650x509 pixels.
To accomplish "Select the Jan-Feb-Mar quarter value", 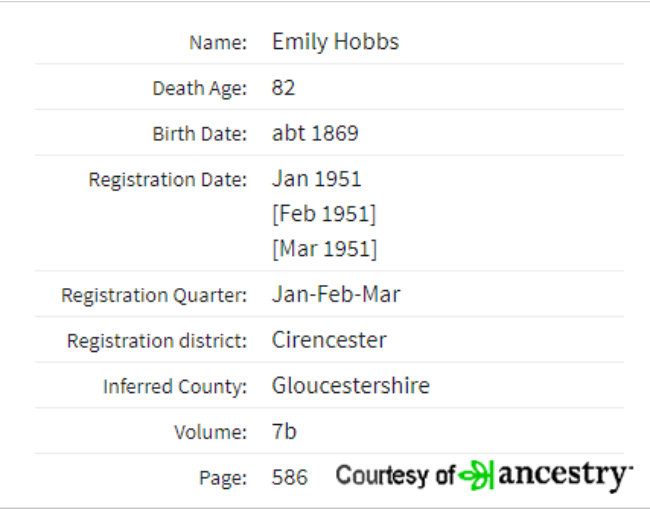I will click(x=336, y=294).
